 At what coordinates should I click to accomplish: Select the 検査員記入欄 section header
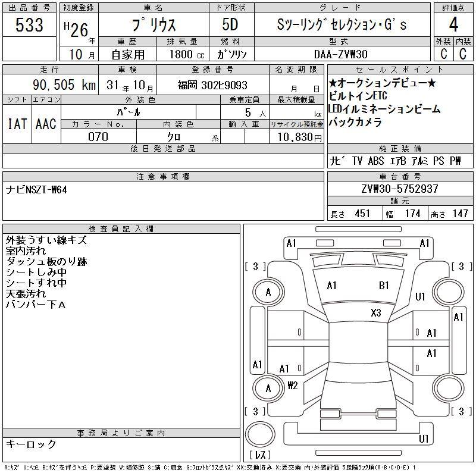pyautogui.click(x=121, y=228)
